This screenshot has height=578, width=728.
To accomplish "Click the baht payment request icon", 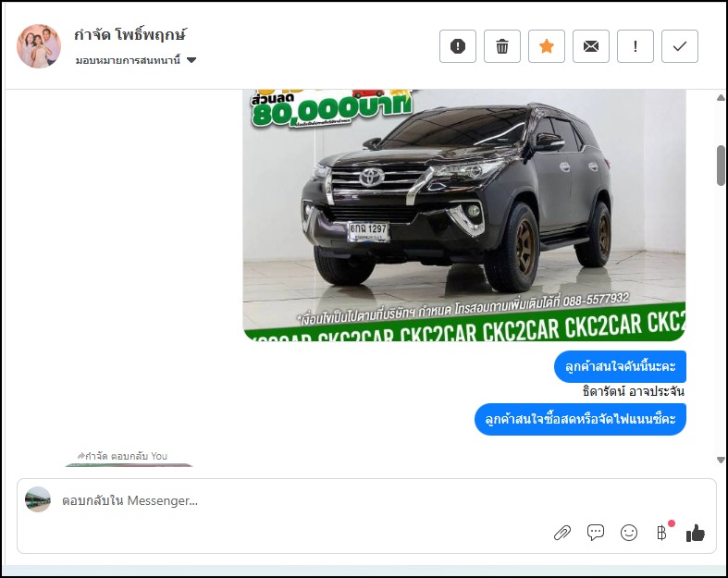I will click(662, 533).
